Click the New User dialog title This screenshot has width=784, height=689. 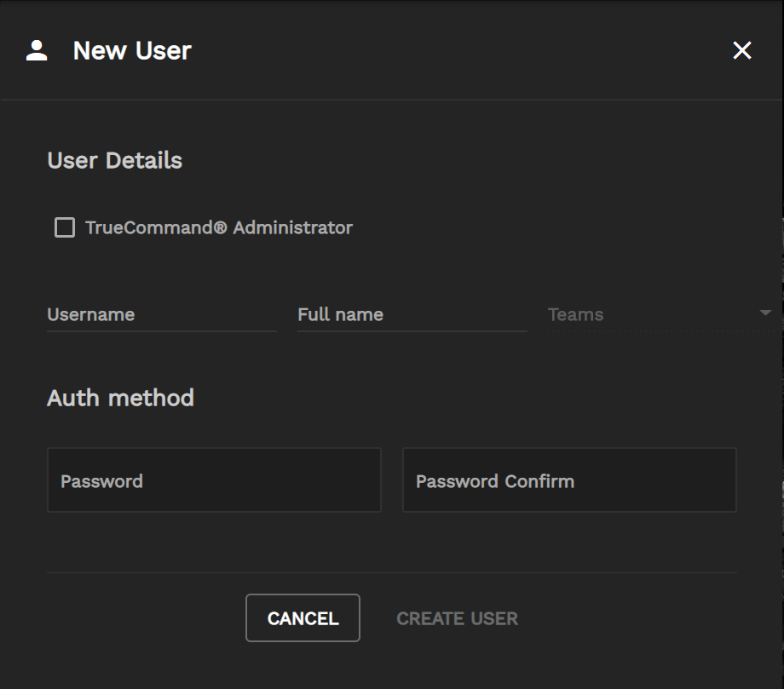[132, 50]
